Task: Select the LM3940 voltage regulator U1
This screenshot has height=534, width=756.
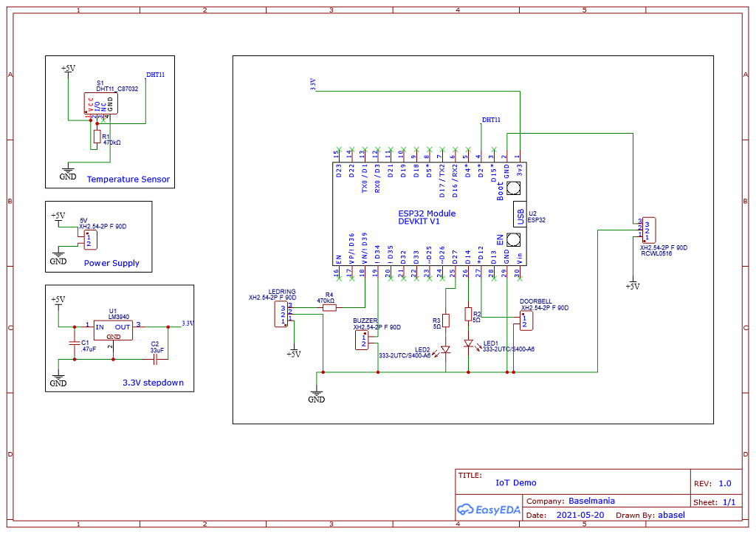Action: coord(112,329)
